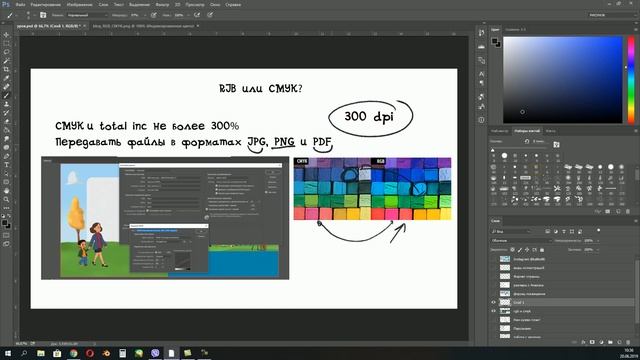Open the layer blend mode dropdown

tap(521, 241)
